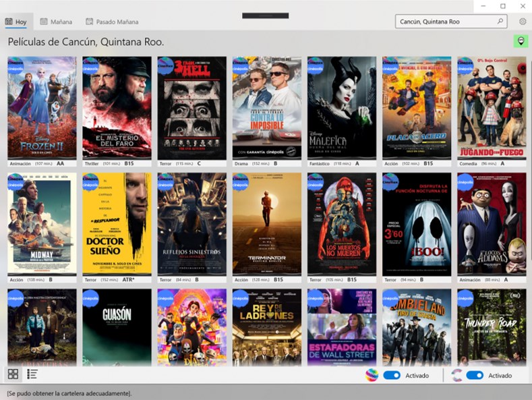Click Frozen II Animación AA caption
This screenshot has width=532, height=400.
click(42, 163)
